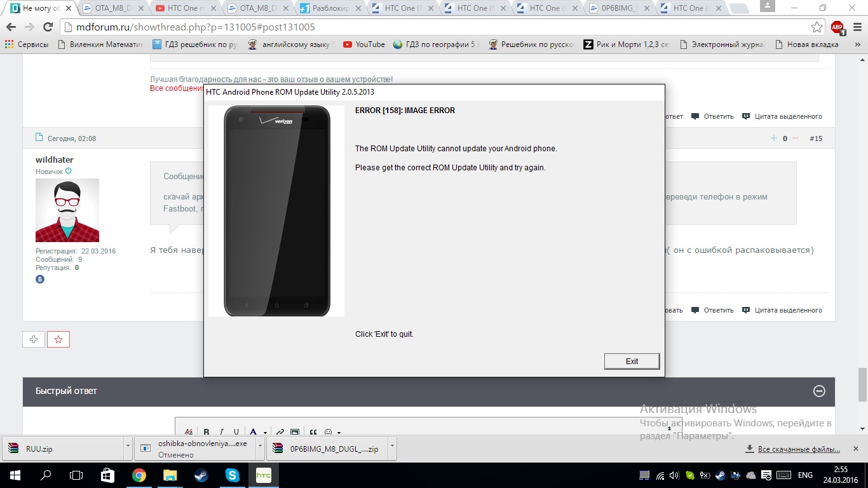The width and height of the screenshot is (868, 488).
Task: Click the address bar URL field
Action: pos(432,27)
